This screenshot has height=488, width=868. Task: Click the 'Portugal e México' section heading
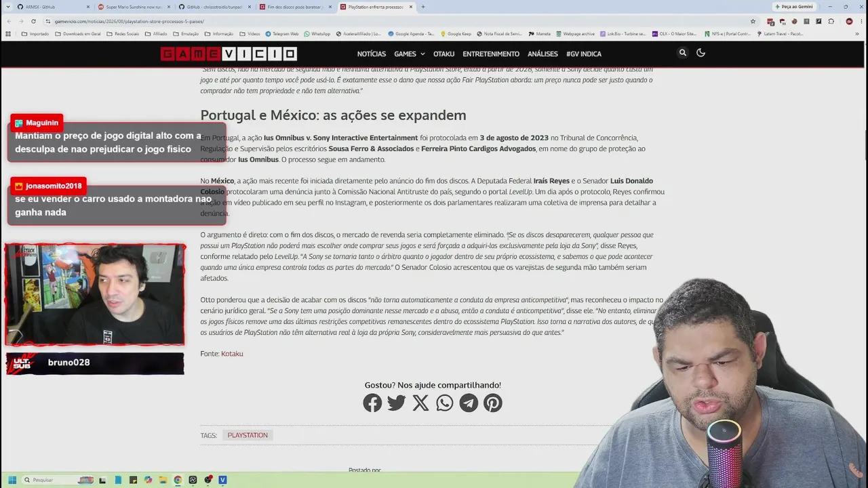click(333, 115)
